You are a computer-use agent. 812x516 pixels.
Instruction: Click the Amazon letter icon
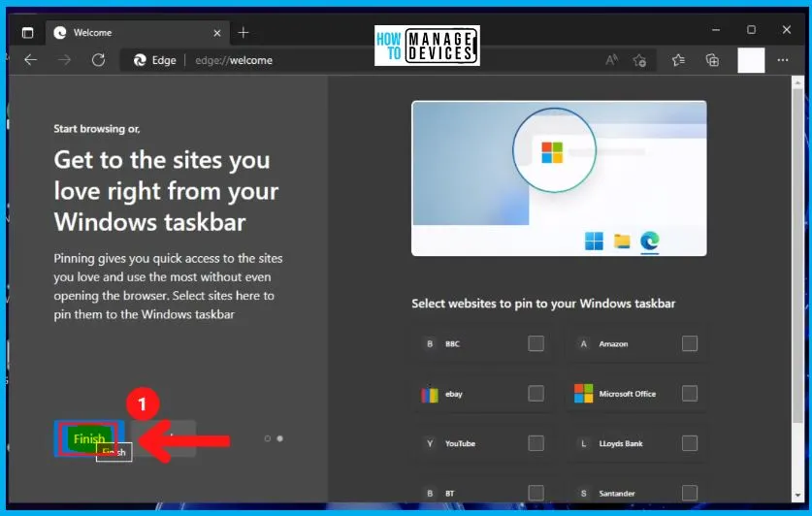pyautogui.click(x=584, y=343)
